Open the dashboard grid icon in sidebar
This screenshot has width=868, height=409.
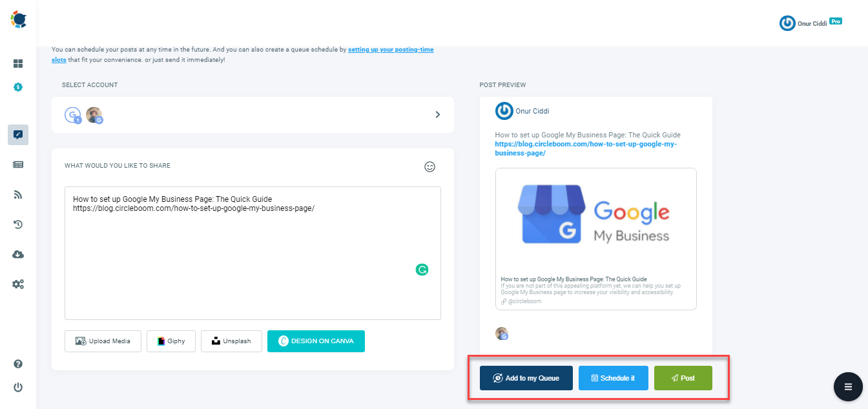pyautogui.click(x=17, y=63)
